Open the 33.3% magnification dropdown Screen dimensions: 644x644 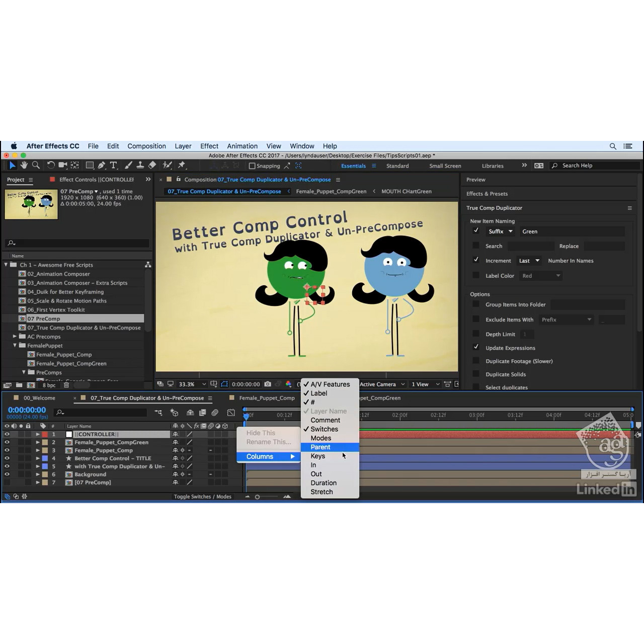click(192, 384)
